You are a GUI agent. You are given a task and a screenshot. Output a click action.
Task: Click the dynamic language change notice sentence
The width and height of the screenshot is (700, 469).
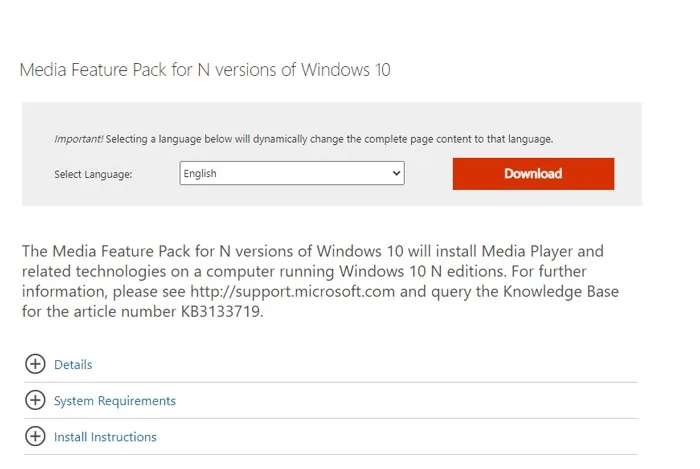point(330,139)
